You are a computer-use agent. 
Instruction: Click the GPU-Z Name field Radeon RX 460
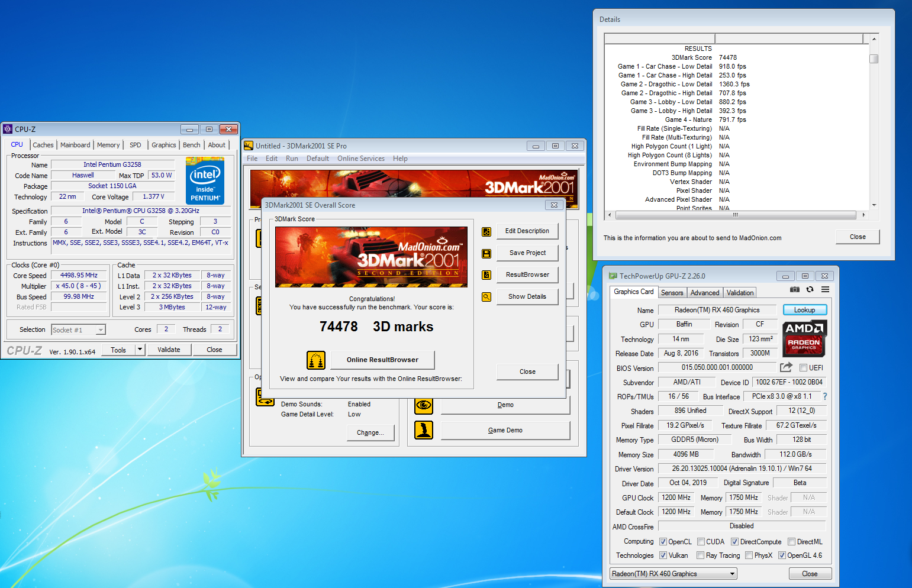717,310
